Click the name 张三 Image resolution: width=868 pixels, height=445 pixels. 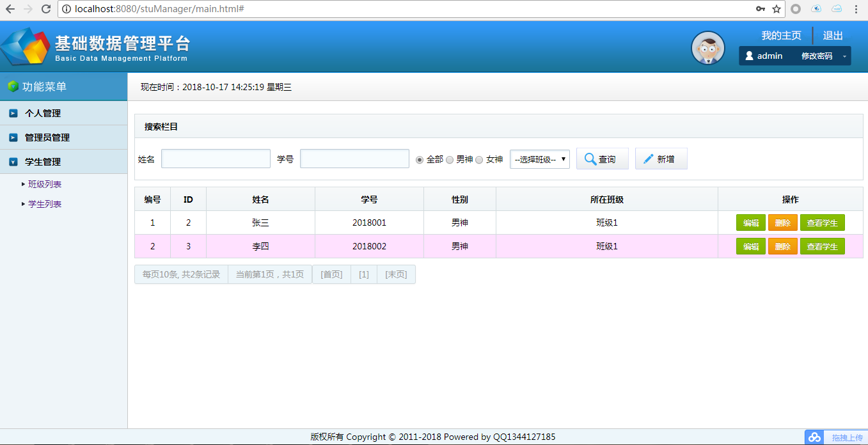260,222
